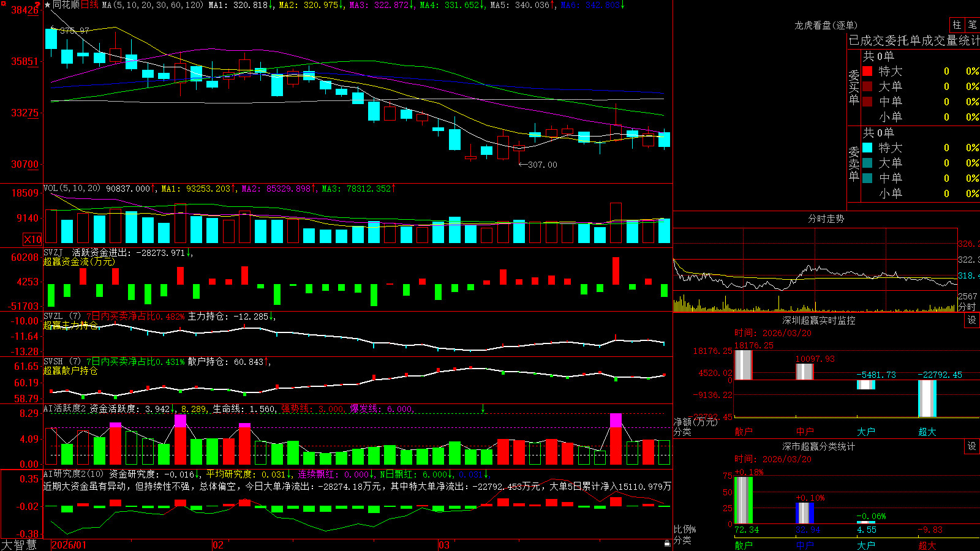The image size is (980, 551).
Task: Click the small red square icon in the top-left corner
Action: tap(4, 4)
